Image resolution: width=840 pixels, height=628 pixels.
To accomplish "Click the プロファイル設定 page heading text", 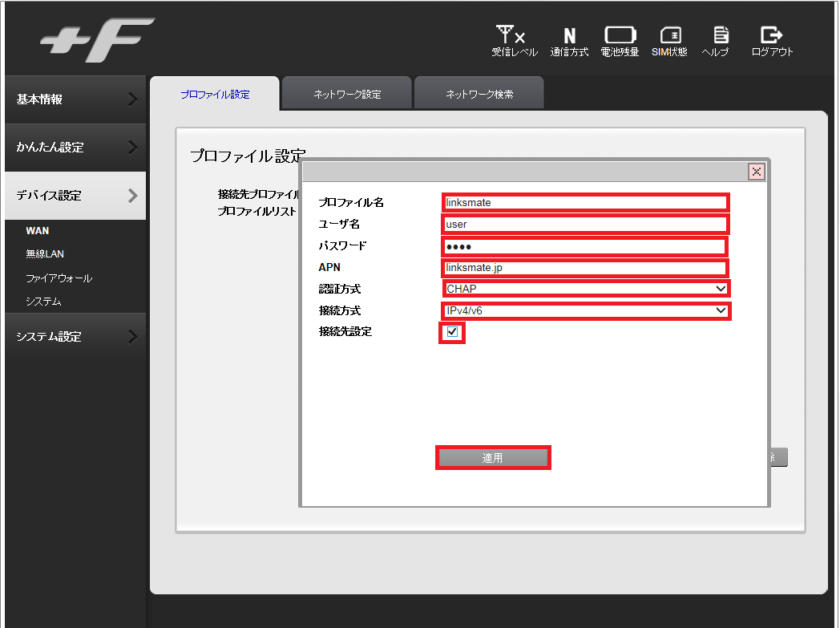I will coord(248,156).
